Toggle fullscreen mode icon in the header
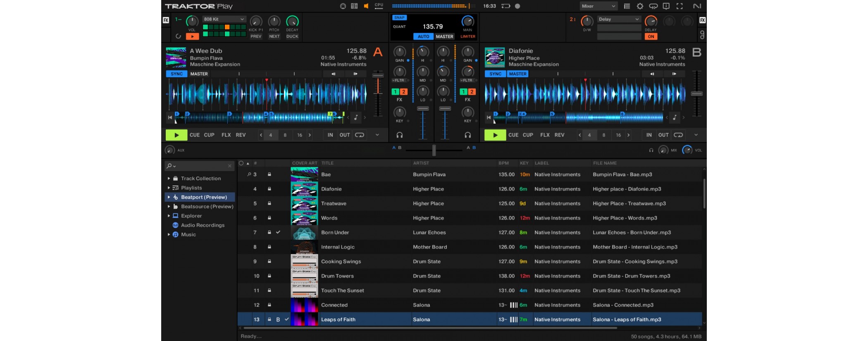 pyautogui.click(x=680, y=6)
